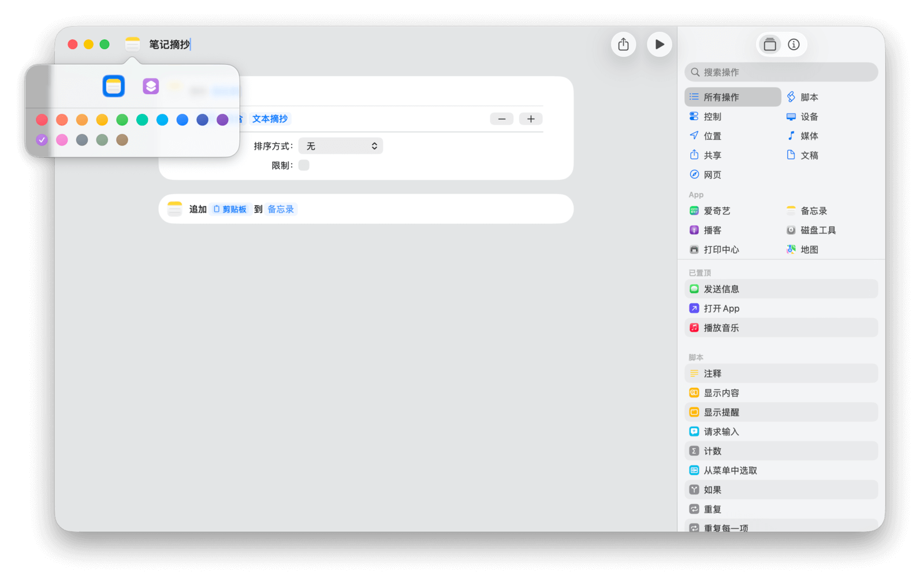Select the pinned 发送信息 action
The width and height of the screenshot is (924, 583).
pos(781,289)
